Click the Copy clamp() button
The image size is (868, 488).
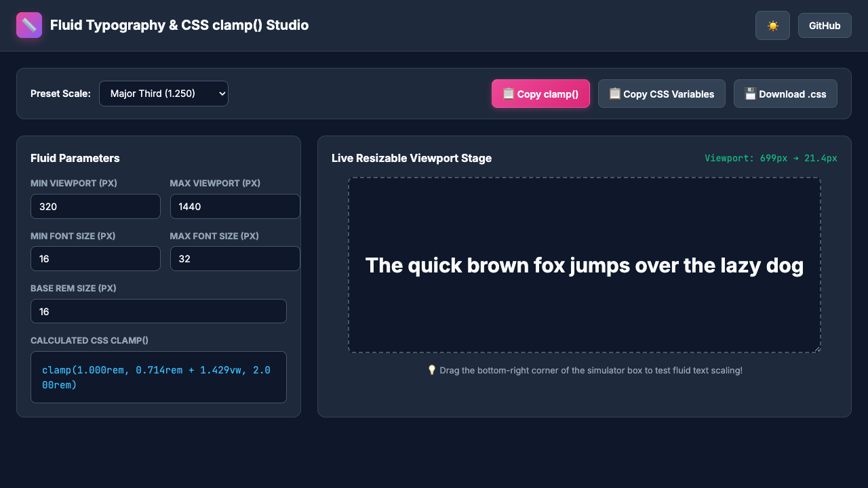[540, 94]
